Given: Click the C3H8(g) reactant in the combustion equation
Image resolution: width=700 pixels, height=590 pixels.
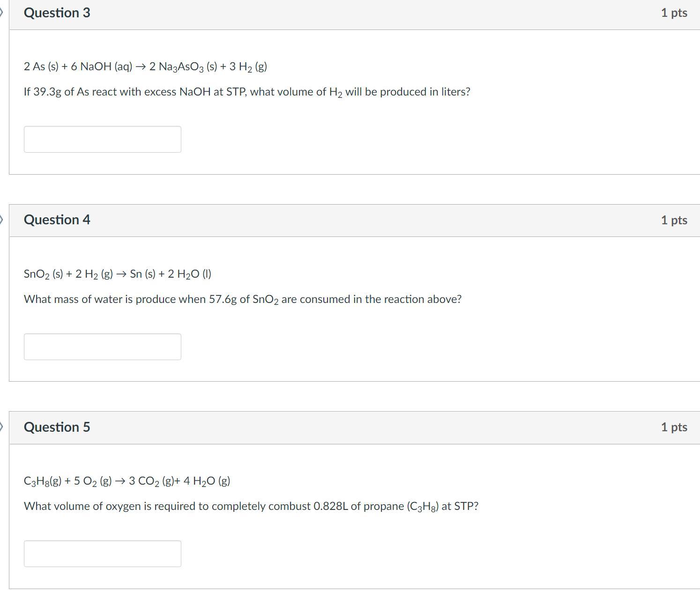Looking at the screenshot, I should 43,481.
